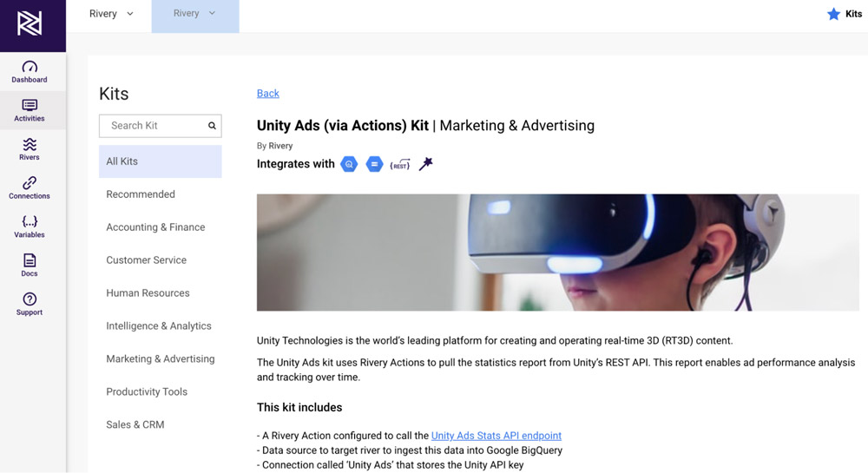Screen dimensions: 868x473
Task: Expand the highlighted second Rivery dropdown
Action: (x=194, y=14)
